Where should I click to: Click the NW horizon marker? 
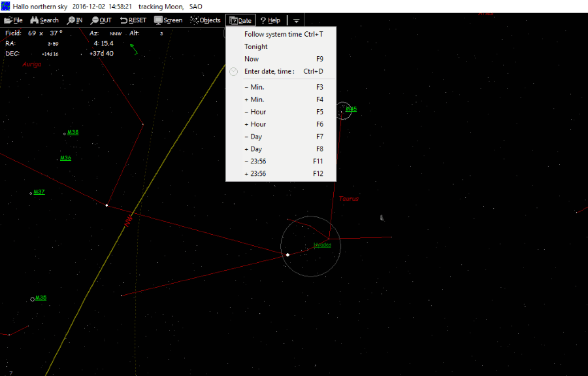point(128,220)
